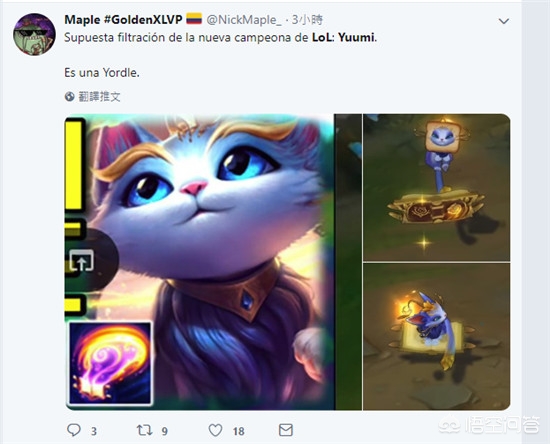Click the reply speech bubble icon
This screenshot has height=444, width=550.
(x=74, y=430)
